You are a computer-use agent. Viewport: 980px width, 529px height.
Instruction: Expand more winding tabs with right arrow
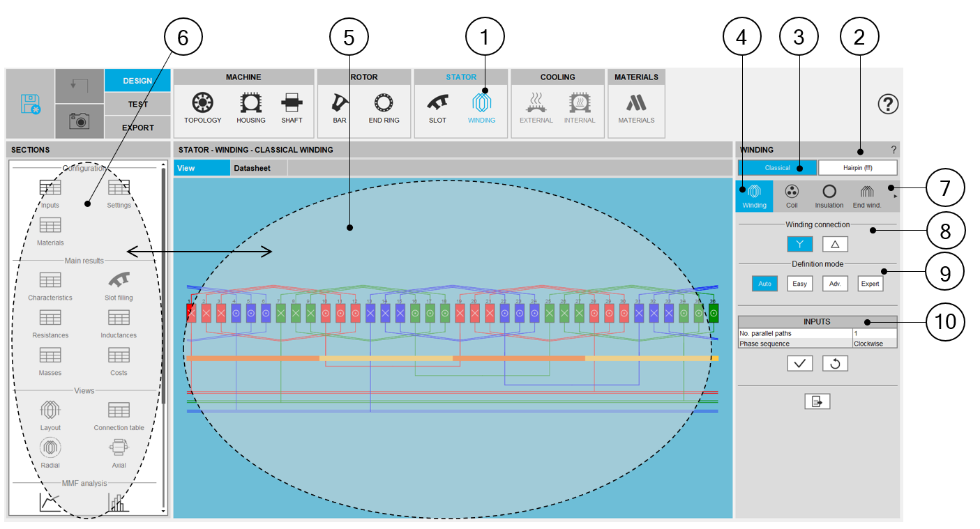pos(895,197)
